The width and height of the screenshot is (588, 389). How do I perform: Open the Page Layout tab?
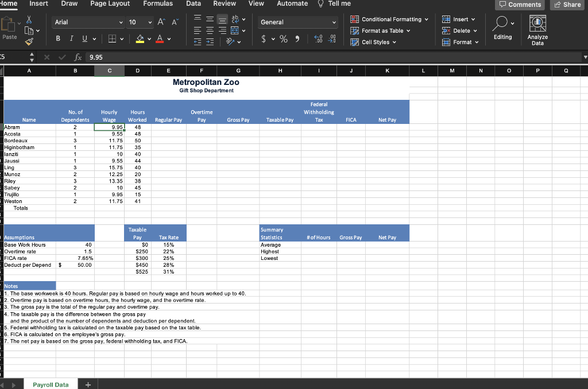pyautogui.click(x=110, y=3)
